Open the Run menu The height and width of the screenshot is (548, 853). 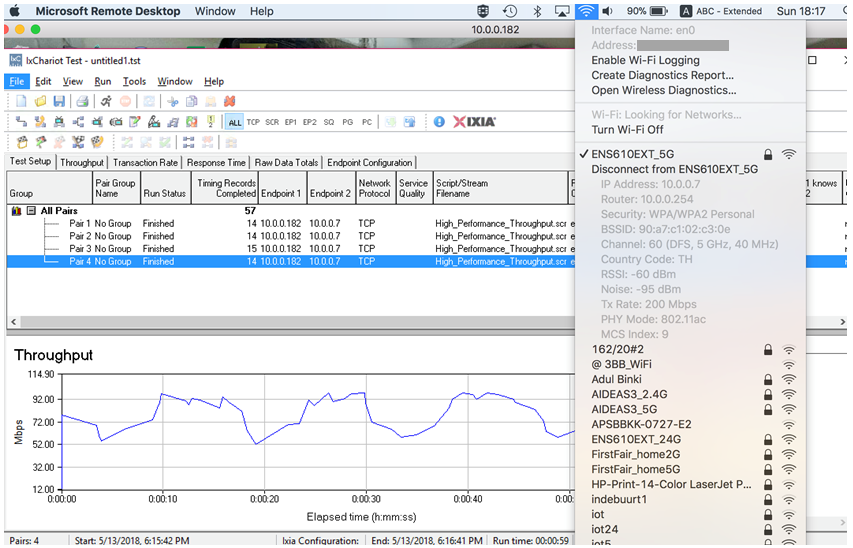(x=102, y=81)
